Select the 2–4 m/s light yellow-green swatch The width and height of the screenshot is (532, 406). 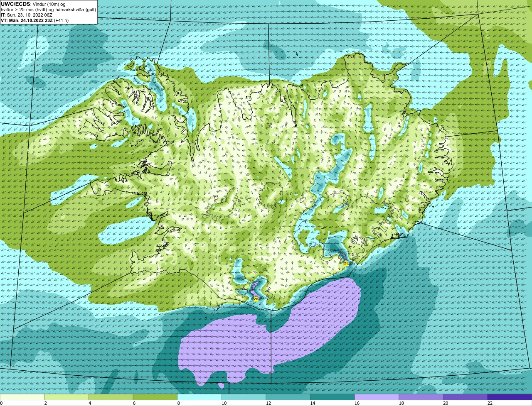click(x=66, y=397)
